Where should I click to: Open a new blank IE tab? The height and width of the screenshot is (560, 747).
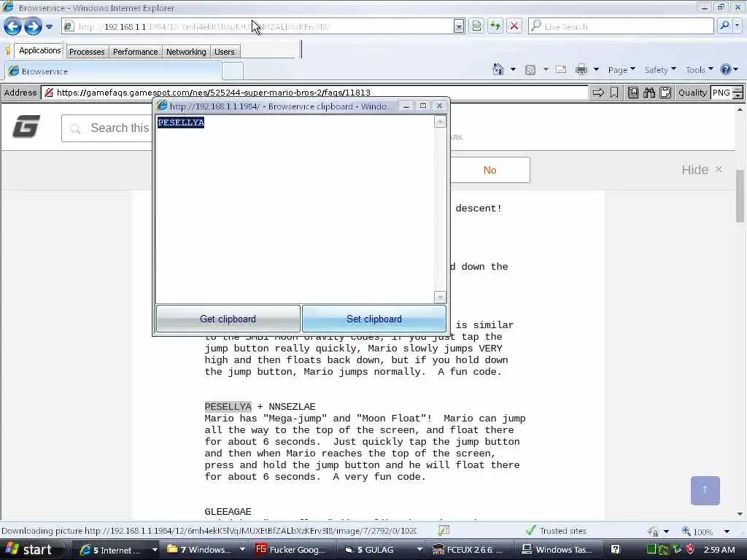233,71
